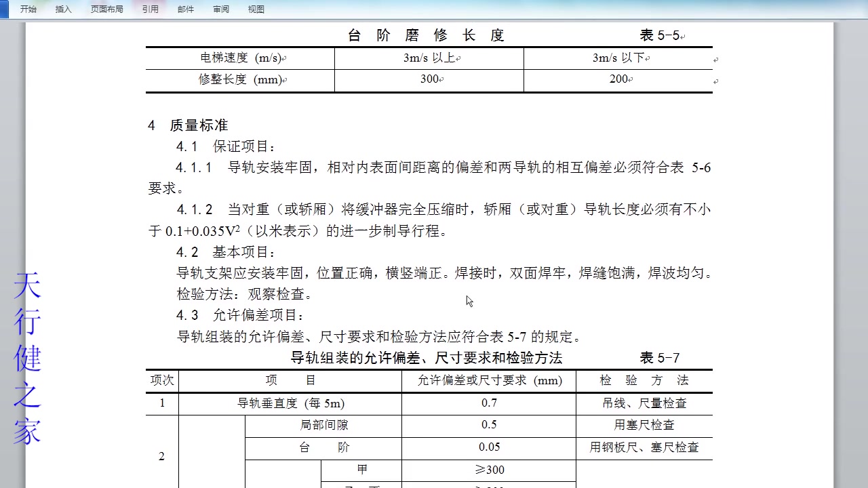Select the cell 导轨垂直度 (每 5m)
Screen dimensions: 868x488
coord(290,403)
